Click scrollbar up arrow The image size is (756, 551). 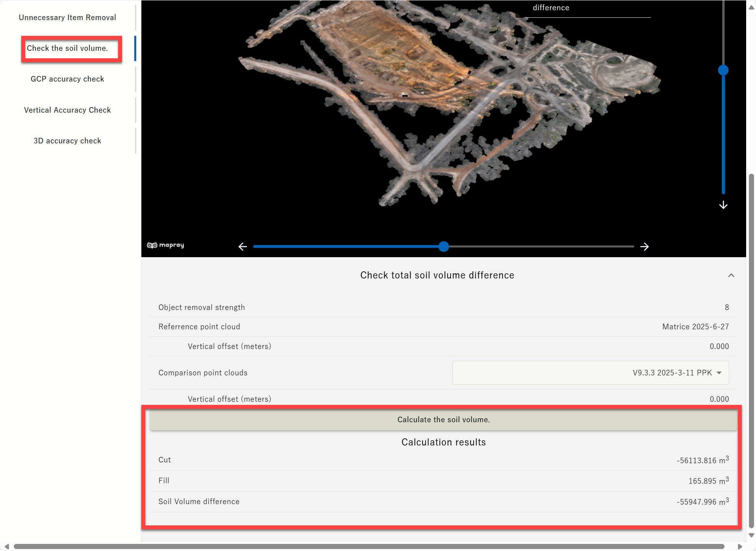751,7
